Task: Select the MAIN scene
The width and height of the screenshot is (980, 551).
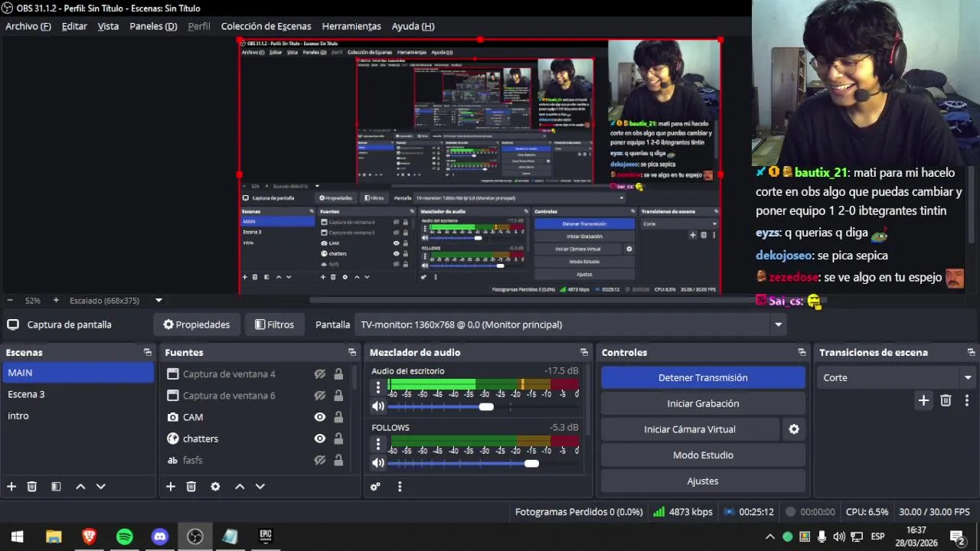Action: 77,373
